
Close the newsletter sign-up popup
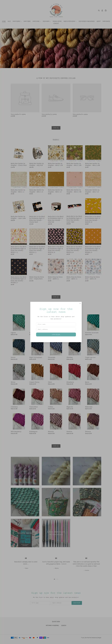(x=80, y=304)
